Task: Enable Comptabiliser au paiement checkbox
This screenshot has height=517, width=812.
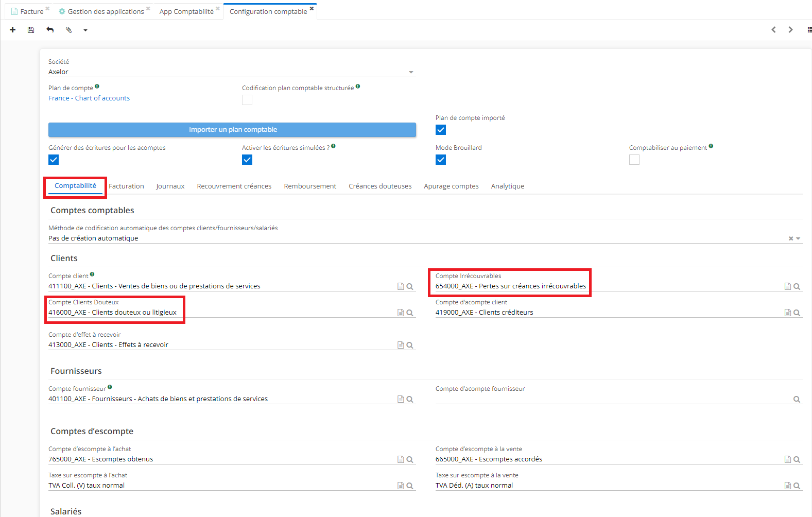Action: 634,160
